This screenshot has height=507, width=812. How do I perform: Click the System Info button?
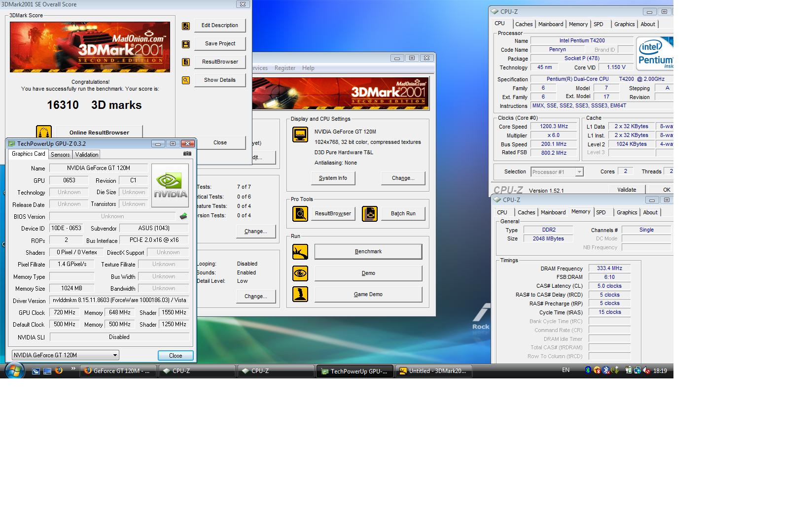[333, 178]
